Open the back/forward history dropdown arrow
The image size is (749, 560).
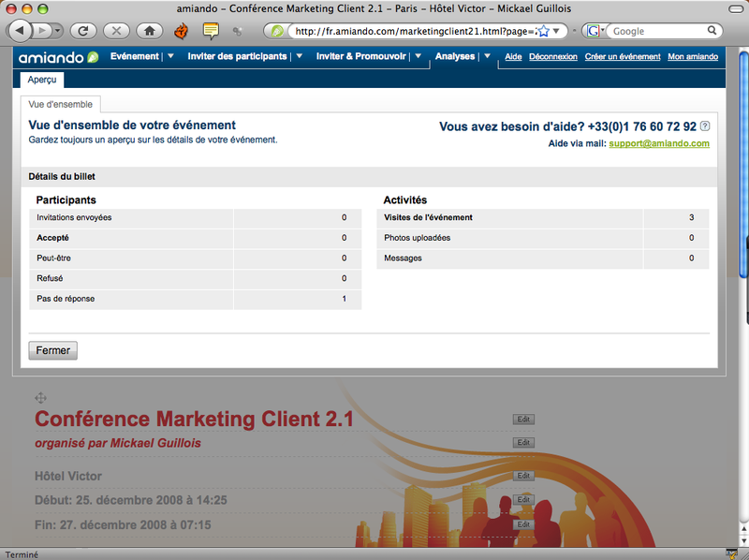click(x=58, y=31)
